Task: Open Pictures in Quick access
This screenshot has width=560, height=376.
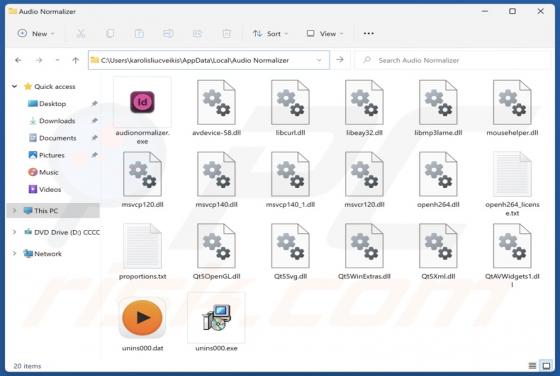Action: pyautogui.click(x=46, y=155)
